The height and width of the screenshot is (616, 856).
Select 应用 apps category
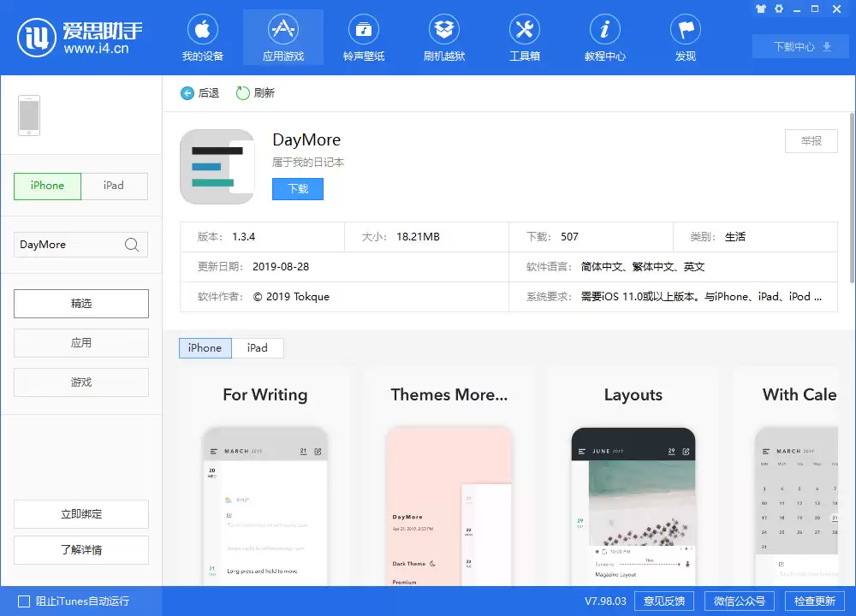click(81, 342)
